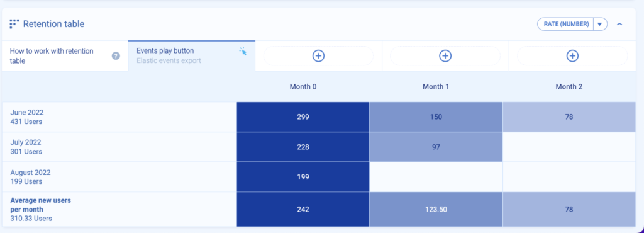Select June 2022 Month 1 cell 150

pyautogui.click(x=436, y=117)
